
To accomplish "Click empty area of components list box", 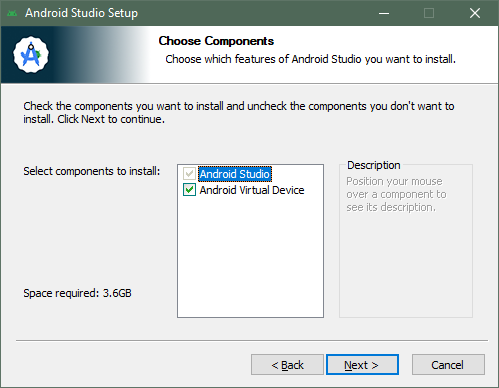I will 250,257.
